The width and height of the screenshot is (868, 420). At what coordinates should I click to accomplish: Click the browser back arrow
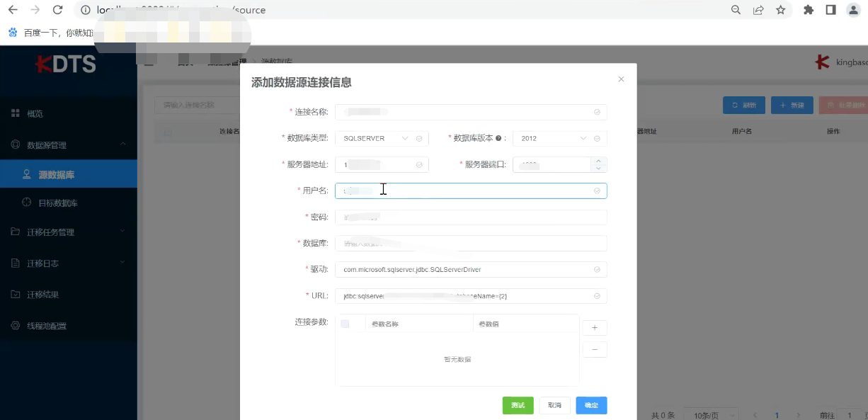13,10
